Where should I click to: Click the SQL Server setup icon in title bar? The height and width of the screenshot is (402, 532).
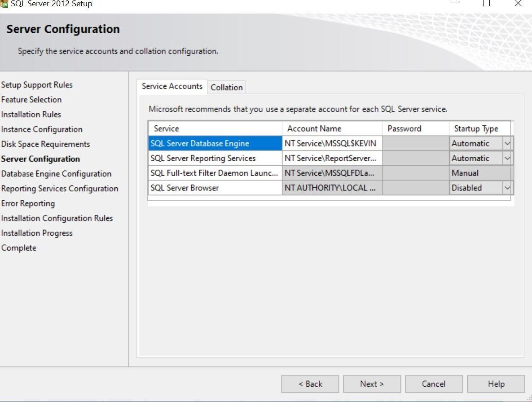(x=5, y=3)
